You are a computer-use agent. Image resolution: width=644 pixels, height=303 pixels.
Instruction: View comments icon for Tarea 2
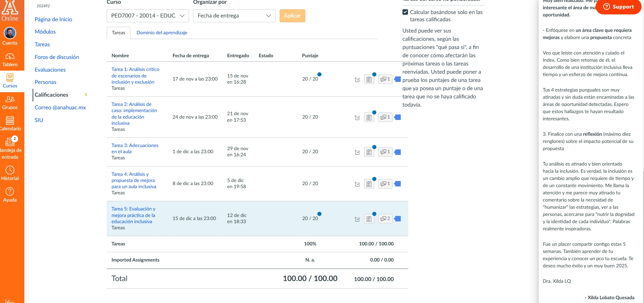point(385,117)
